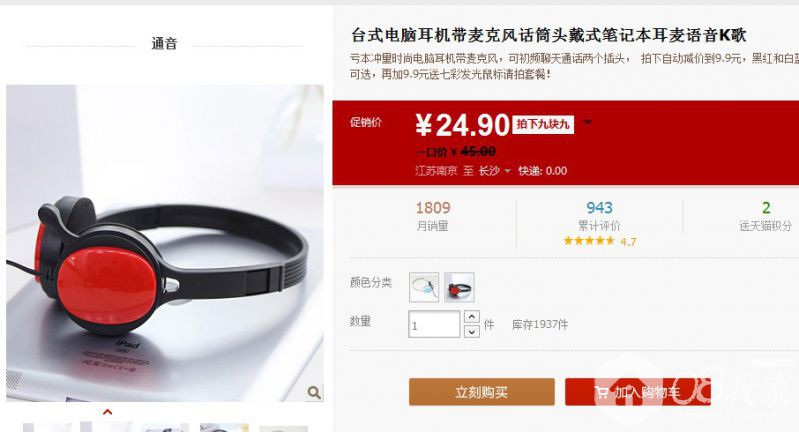The image size is (799, 432).
Task: Select the last thumbnail in bottom strip
Action: point(283,428)
